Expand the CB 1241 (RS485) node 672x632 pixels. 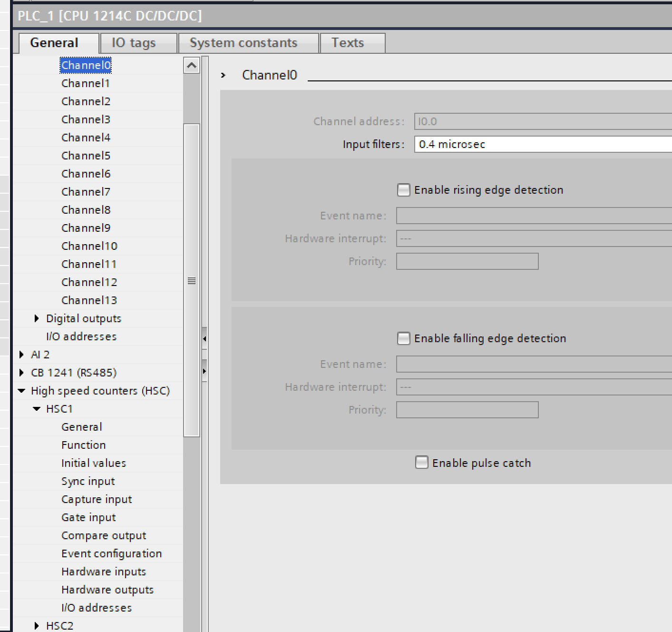point(21,373)
